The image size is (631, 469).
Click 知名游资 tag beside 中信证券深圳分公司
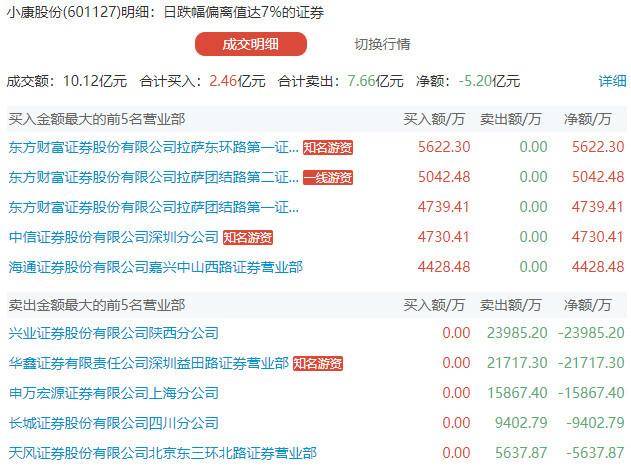pos(248,237)
